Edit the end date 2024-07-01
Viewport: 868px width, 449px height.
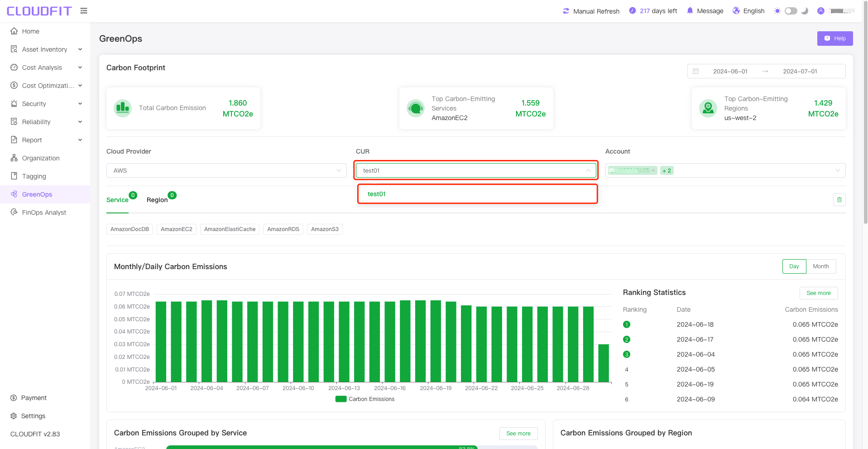click(x=800, y=71)
